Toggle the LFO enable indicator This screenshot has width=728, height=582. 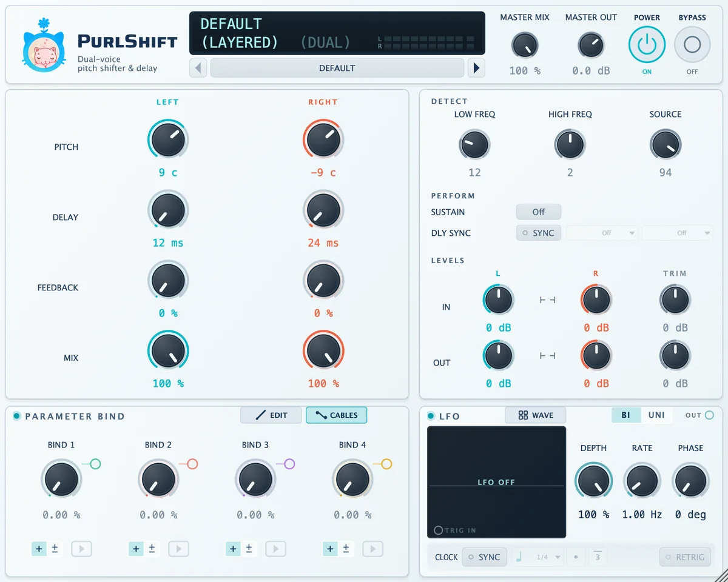(x=431, y=416)
